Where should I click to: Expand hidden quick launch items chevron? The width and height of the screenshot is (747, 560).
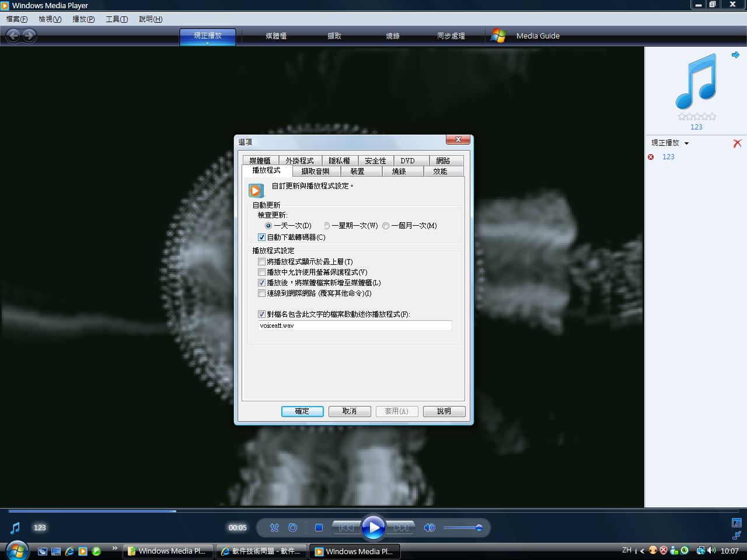click(114, 548)
